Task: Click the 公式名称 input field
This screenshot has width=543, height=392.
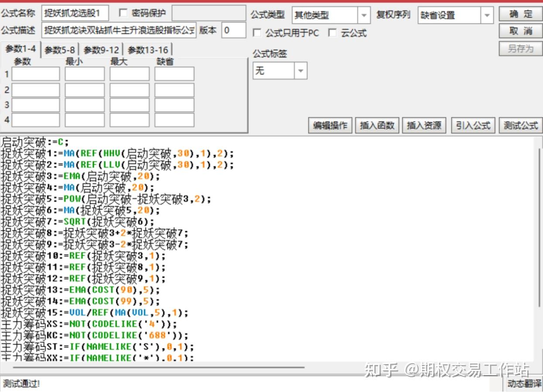Action: tap(75, 14)
